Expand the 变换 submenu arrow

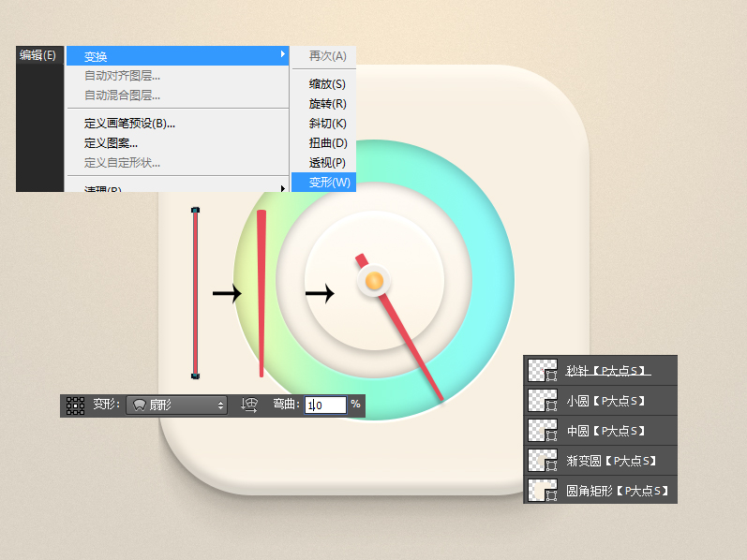(282, 56)
